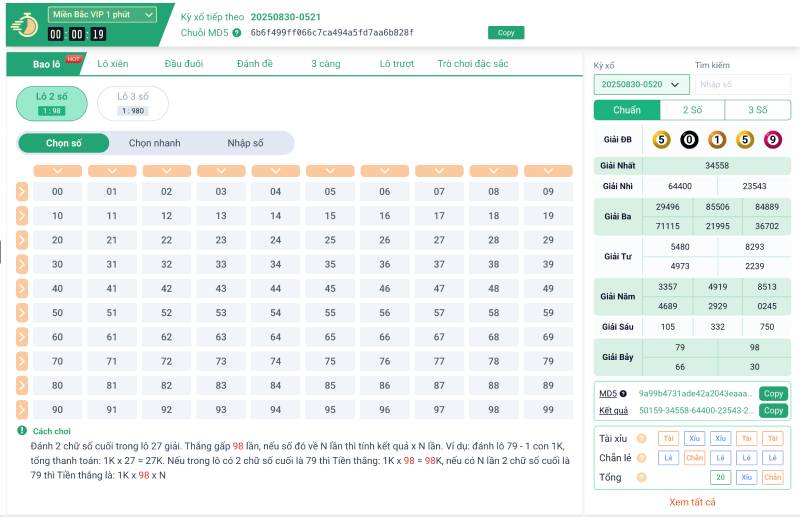Click the row 00 arrow selector icon
Screen dimensions: 800x517
pos(22,192)
